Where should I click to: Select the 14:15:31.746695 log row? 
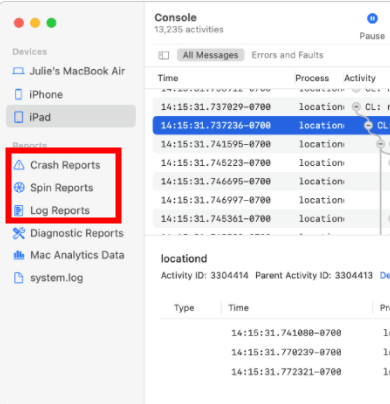click(271, 181)
